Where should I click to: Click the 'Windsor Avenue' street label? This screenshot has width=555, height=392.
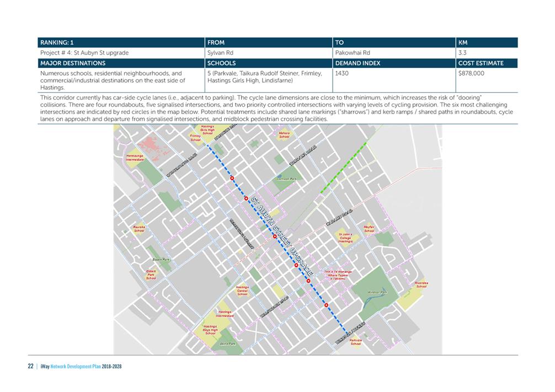click(x=350, y=333)
